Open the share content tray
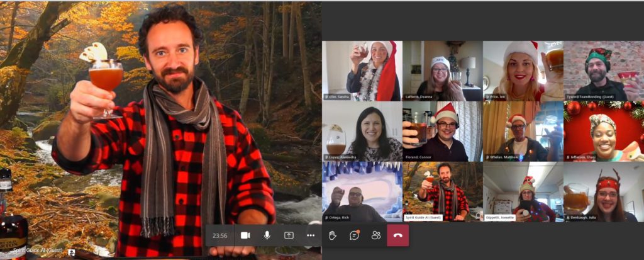Viewport: 644px width, 260px height. point(289,235)
